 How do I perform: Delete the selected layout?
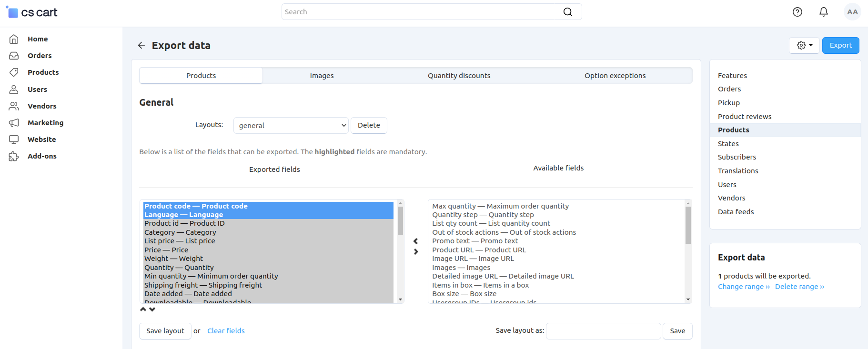tap(369, 125)
